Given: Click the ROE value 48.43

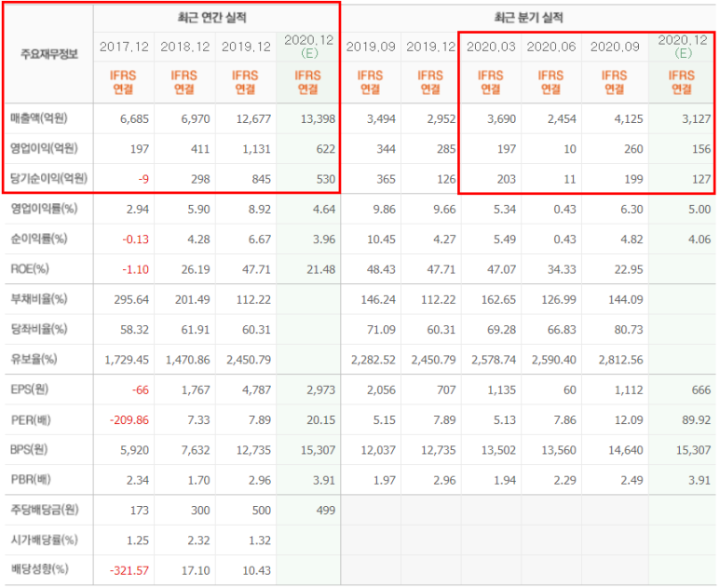Looking at the screenshot, I should tap(381, 269).
